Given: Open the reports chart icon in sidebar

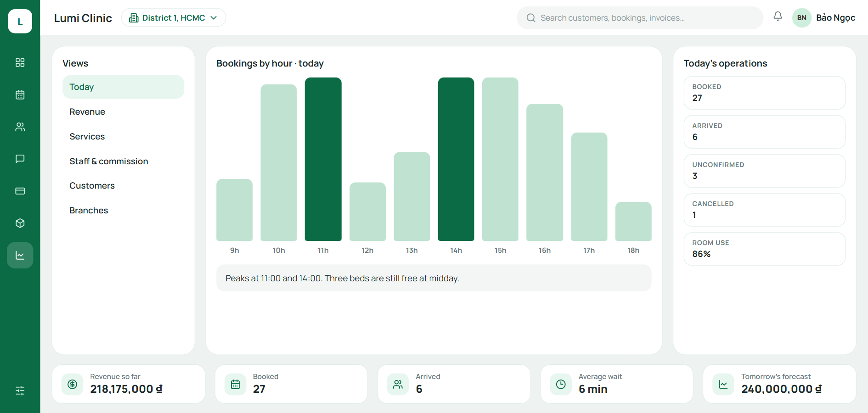Looking at the screenshot, I should (x=20, y=255).
